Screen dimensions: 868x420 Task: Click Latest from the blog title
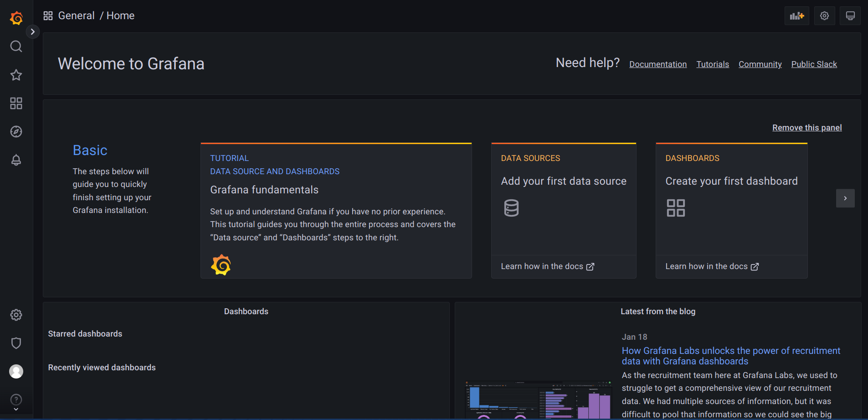pyautogui.click(x=658, y=311)
